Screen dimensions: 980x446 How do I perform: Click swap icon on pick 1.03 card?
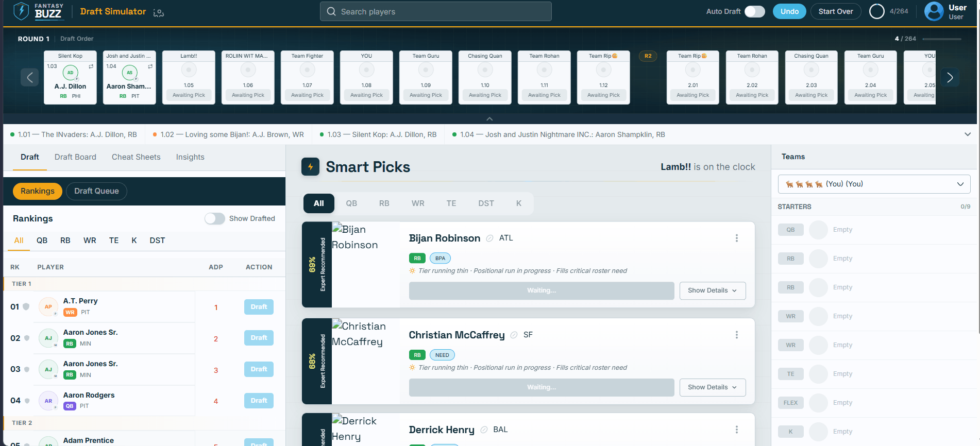tap(91, 66)
